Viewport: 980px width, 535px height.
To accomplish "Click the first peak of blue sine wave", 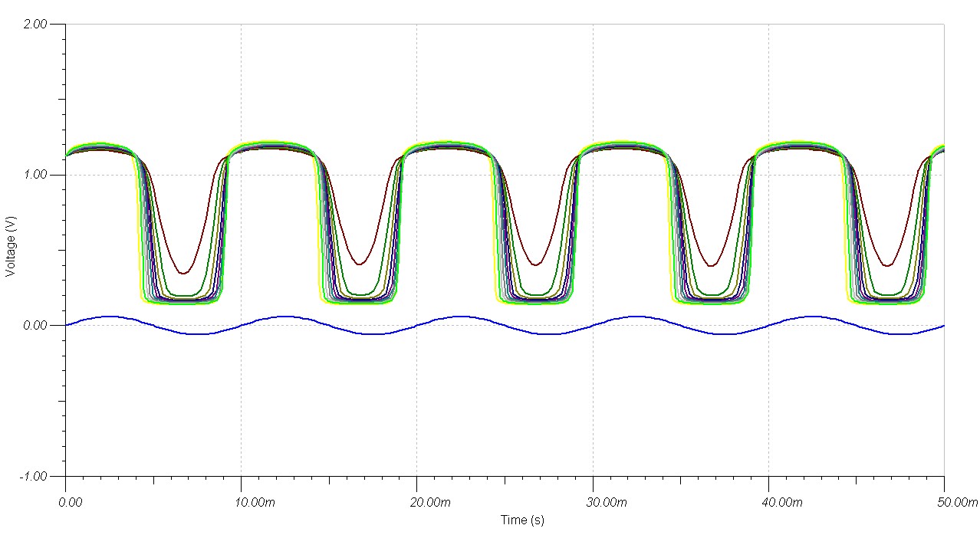I will pyautogui.click(x=110, y=316).
